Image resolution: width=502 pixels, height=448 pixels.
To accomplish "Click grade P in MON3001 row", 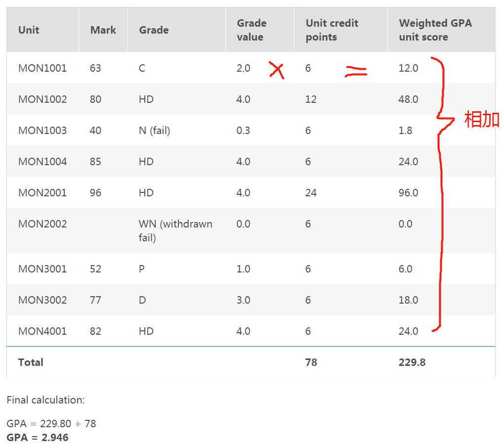I will [141, 269].
